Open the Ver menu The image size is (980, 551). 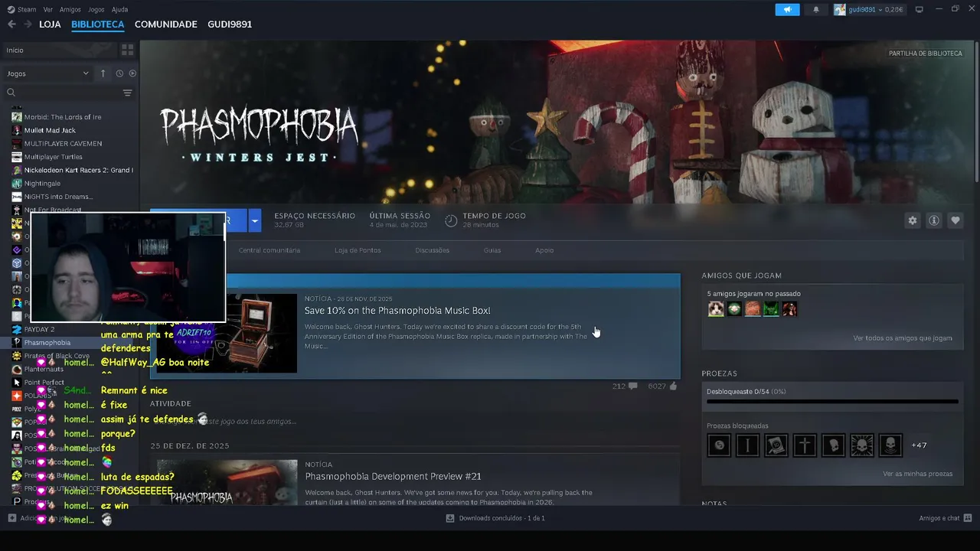pyautogui.click(x=48, y=10)
